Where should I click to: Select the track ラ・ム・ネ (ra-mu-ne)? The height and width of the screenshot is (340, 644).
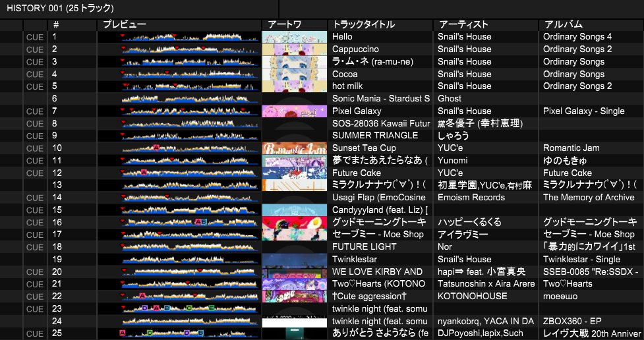point(372,61)
